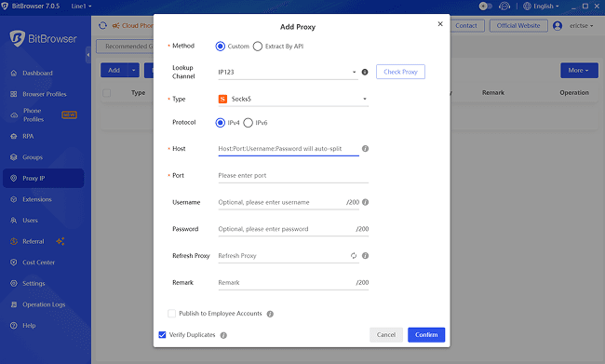Open Dashboard in the sidebar
The image size is (605, 364).
pos(43,73)
